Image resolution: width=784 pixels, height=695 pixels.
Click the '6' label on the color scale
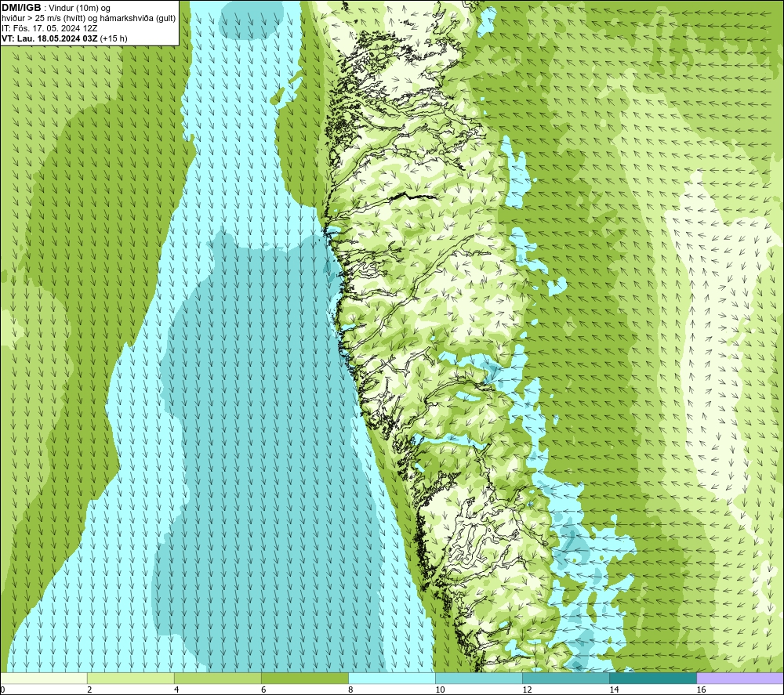click(x=263, y=690)
